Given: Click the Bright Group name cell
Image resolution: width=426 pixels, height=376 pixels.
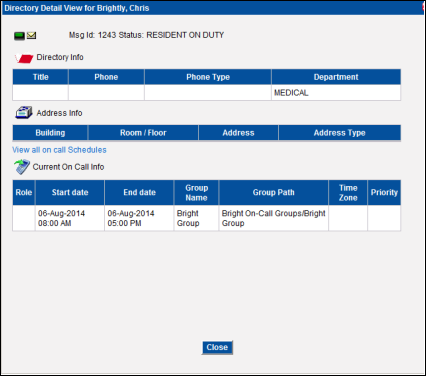Looking at the screenshot, I should [x=196, y=218].
